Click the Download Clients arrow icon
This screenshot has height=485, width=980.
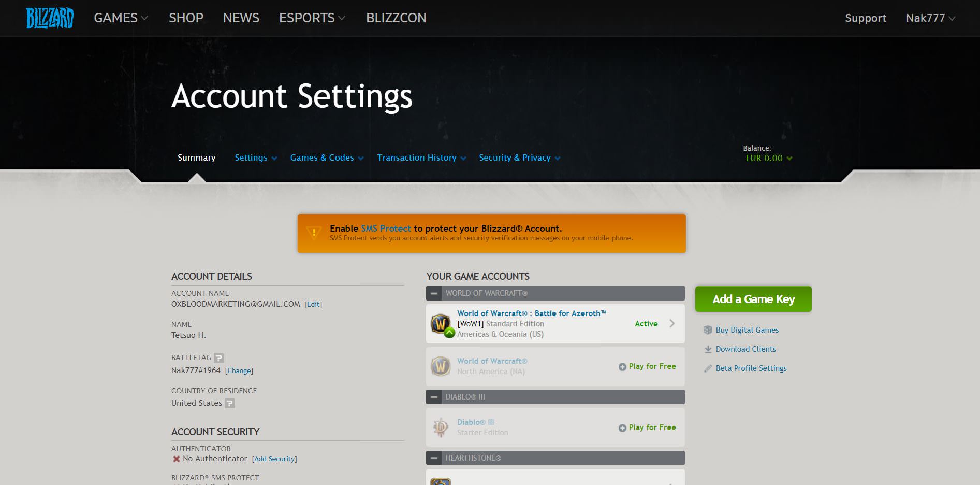pos(708,349)
